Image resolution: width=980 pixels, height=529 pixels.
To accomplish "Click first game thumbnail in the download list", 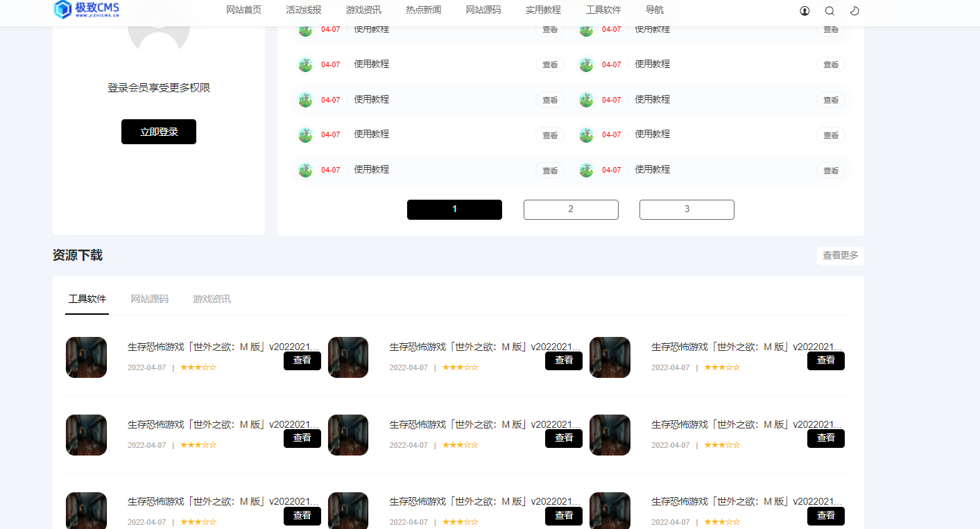I will pos(86,357).
